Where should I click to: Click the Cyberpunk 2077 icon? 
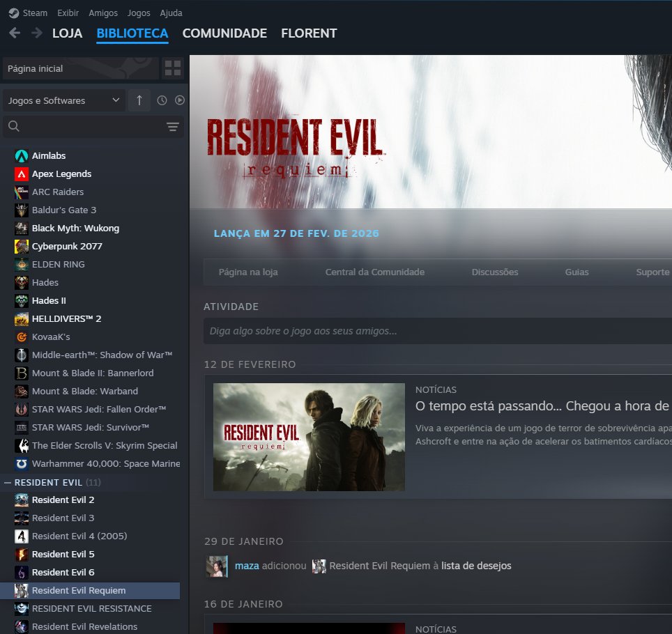(x=22, y=247)
